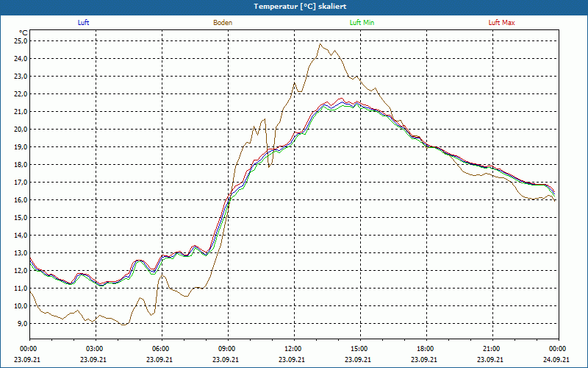Click the 23.09.21 date under 12:00
Screen dimensions: 588x368
coord(292,359)
